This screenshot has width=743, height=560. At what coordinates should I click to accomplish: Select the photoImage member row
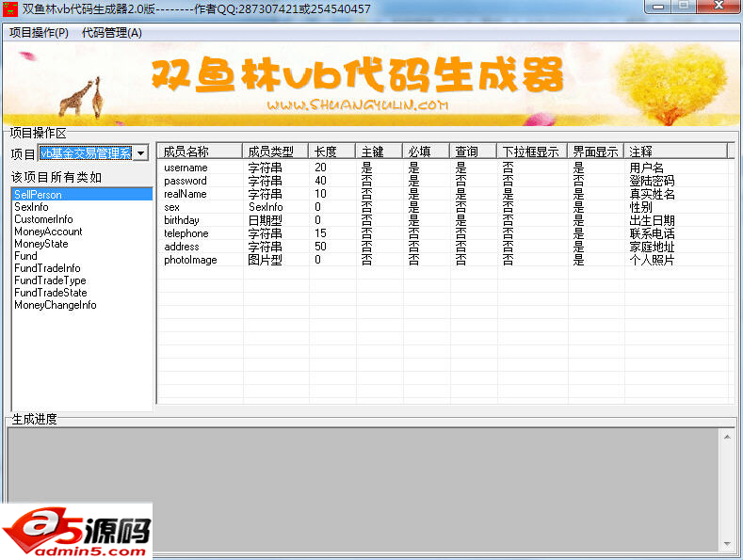(443, 260)
